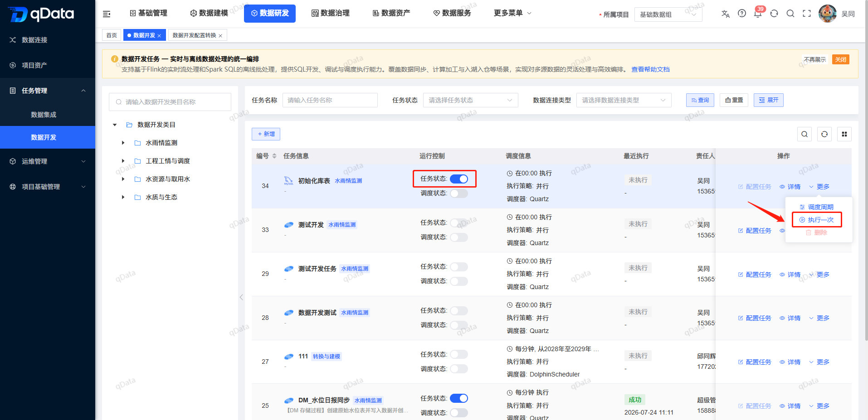Collapse the left tree panel arrow
This screenshot has width=868, height=420.
(241, 297)
